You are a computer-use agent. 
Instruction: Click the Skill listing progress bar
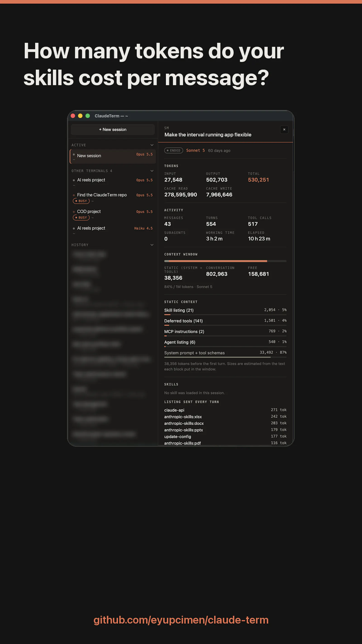[225, 315]
